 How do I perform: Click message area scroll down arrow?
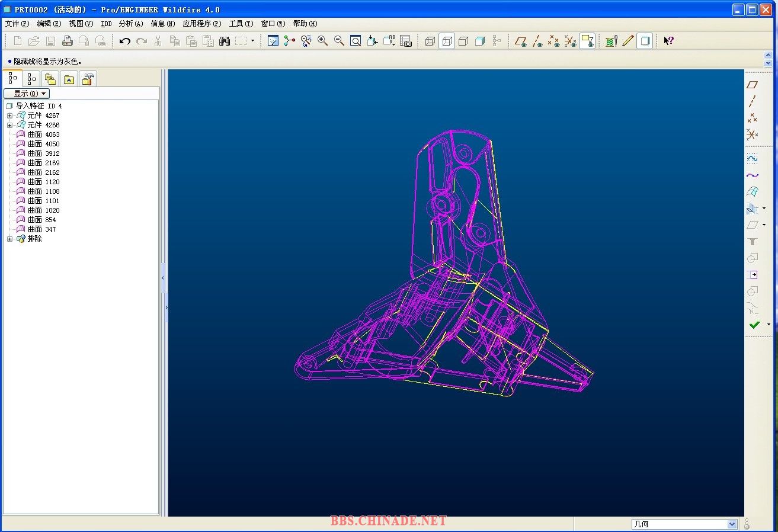click(x=769, y=63)
